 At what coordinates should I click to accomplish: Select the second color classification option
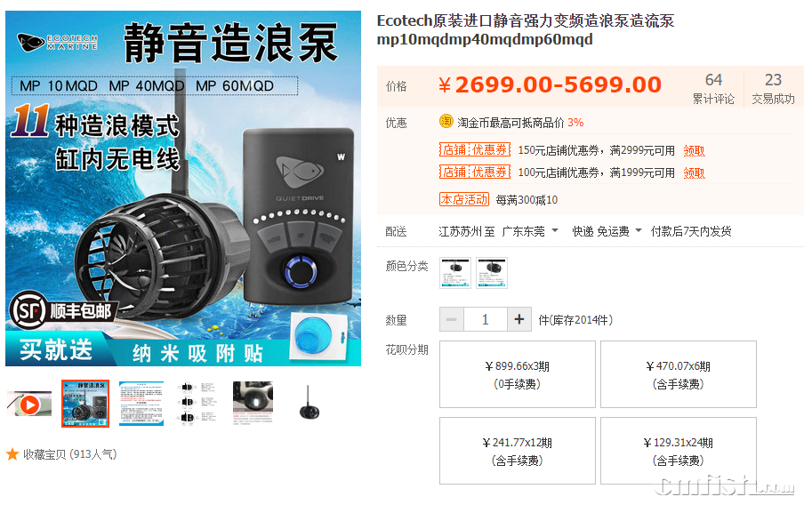click(492, 272)
